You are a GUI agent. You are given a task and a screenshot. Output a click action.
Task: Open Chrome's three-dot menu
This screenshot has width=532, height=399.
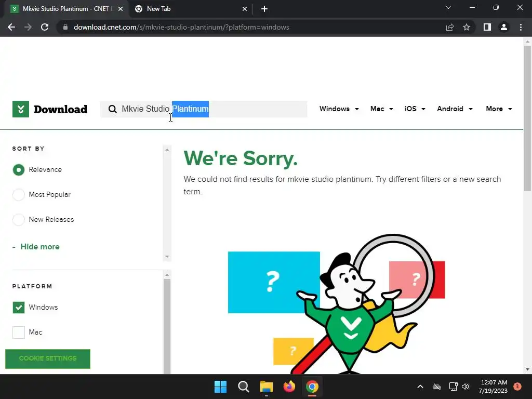tap(521, 27)
